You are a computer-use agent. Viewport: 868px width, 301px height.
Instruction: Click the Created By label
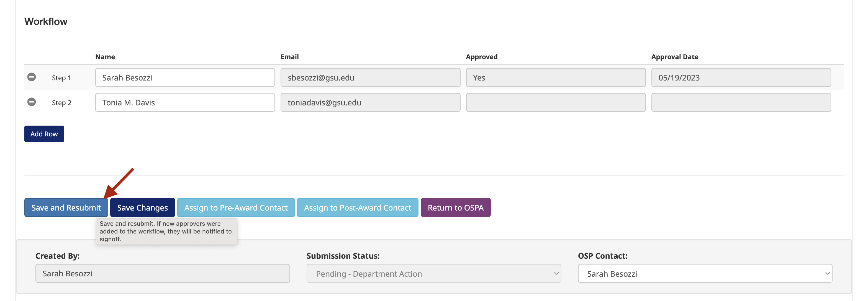coord(58,256)
